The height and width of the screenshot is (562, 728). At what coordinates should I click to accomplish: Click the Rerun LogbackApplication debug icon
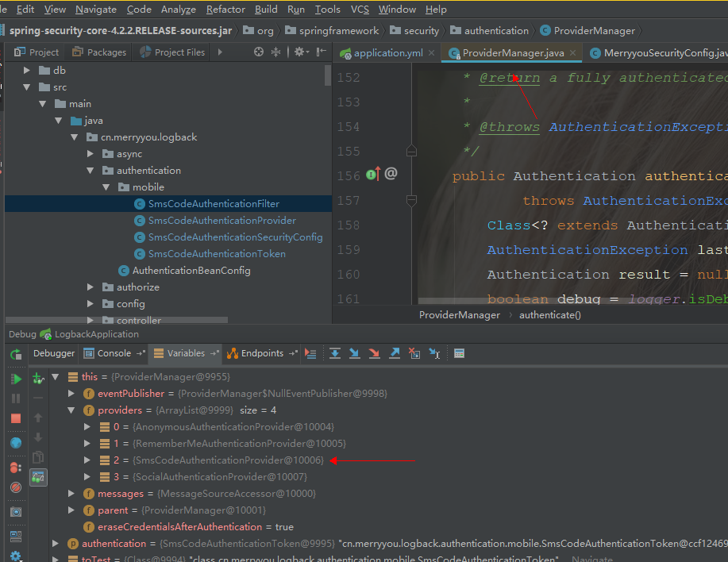pos(16,354)
